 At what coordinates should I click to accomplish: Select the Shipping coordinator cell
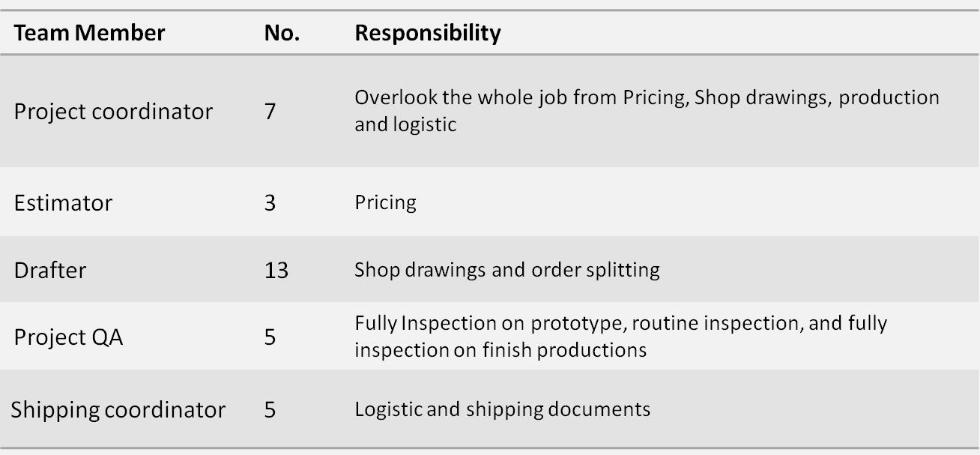click(118, 410)
